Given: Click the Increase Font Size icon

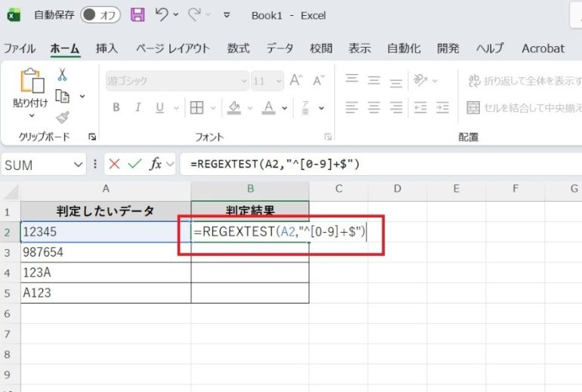Looking at the screenshot, I should pos(296,80).
